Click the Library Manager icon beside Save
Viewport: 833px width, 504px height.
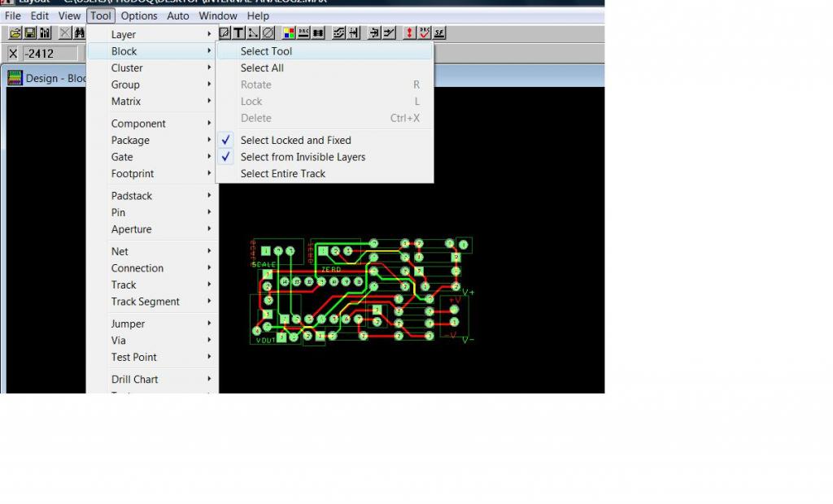point(46,33)
